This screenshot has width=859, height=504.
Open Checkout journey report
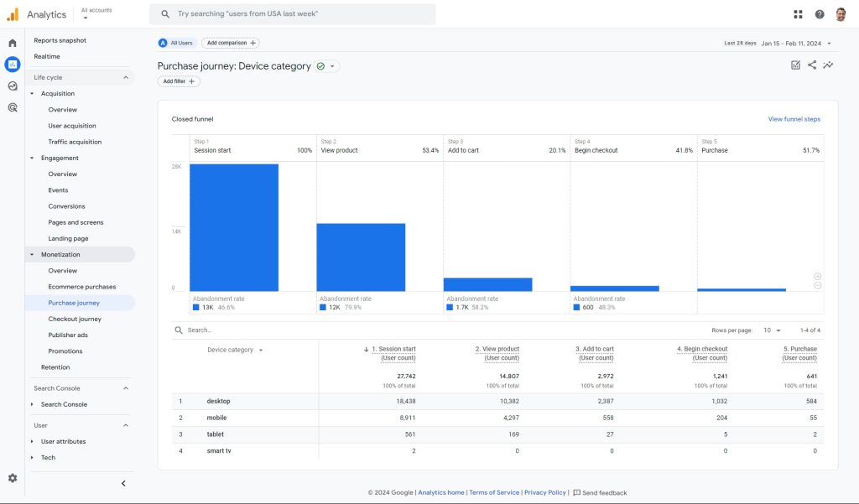pyautogui.click(x=75, y=319)
